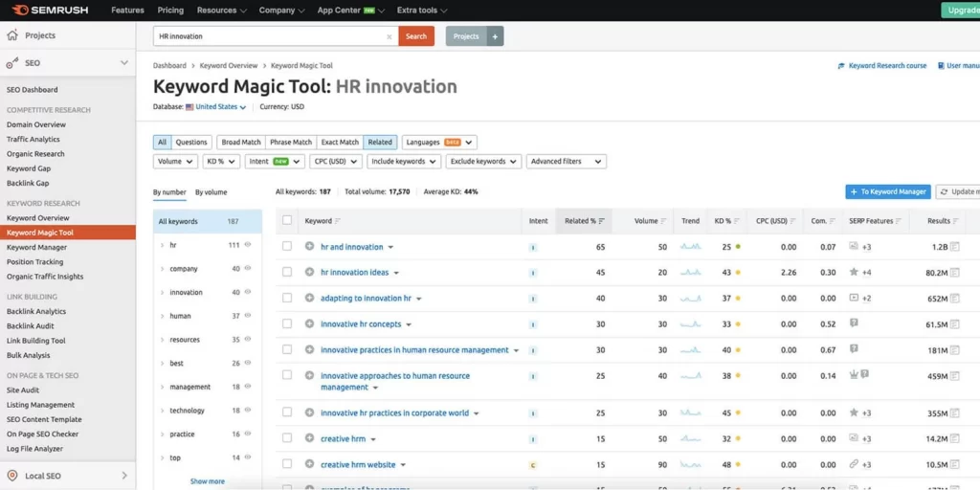Open Backlink Analytics in sidebar
This screenshot has height=490, width=980.
[x=36, y=311]
